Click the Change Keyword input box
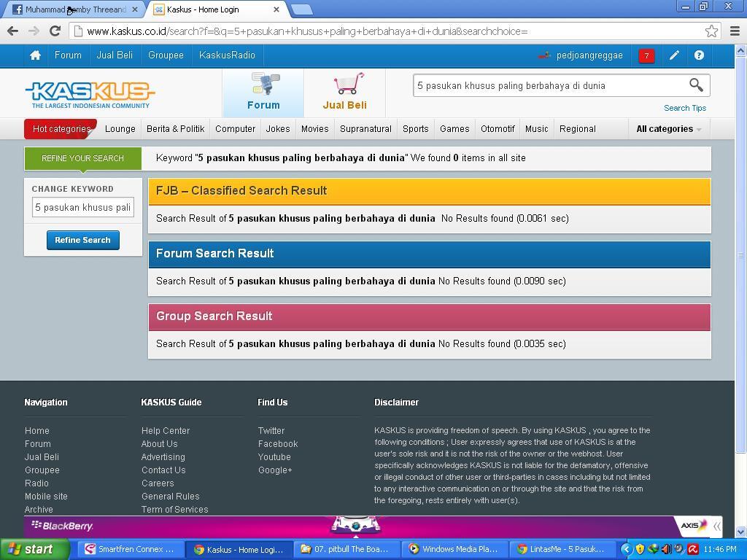The height and width of the screenshot is (560, 747). 83,208
